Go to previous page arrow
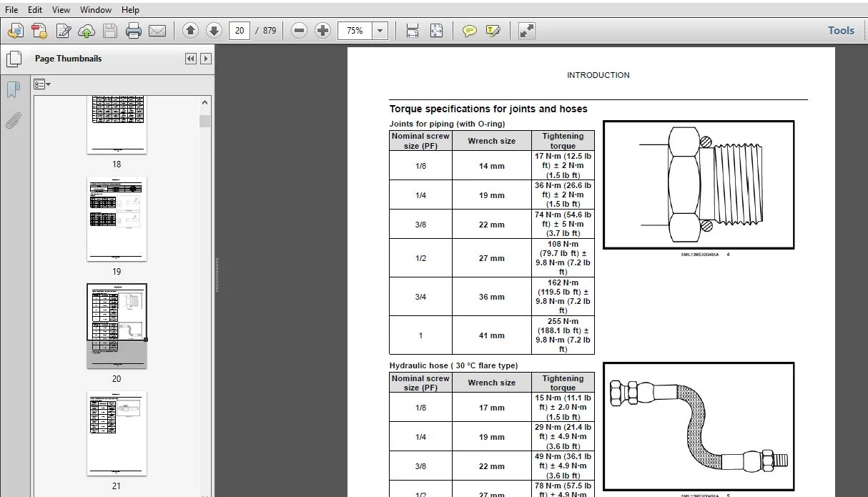The image size is (868, 497). pyautogui.click(x=190, y=31)
